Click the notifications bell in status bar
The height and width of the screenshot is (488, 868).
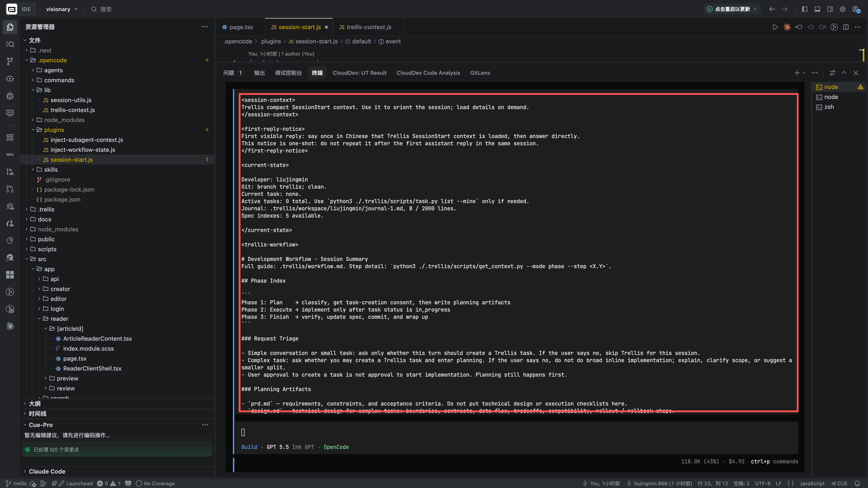pos(857,483)
